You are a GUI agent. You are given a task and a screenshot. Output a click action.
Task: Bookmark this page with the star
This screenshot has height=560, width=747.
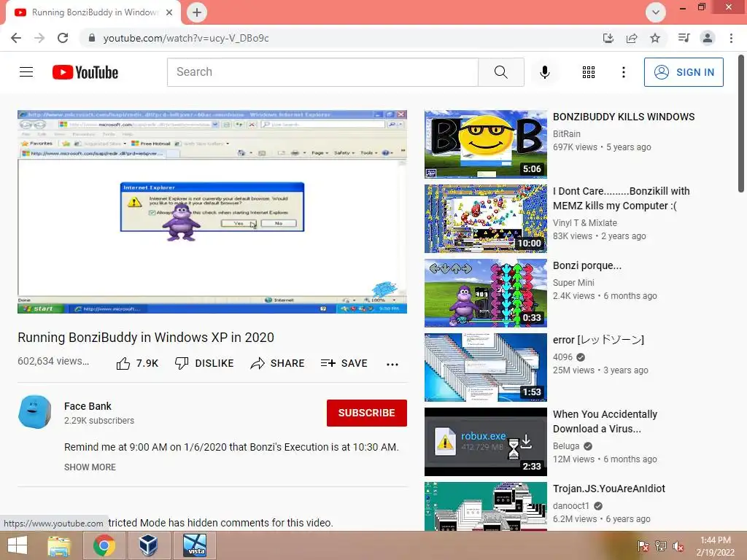coord(655,38)
